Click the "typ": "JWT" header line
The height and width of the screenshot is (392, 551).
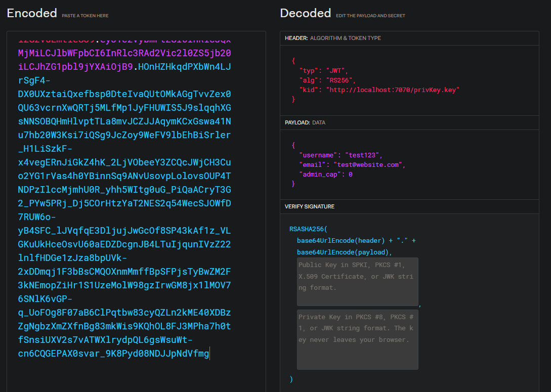(323, 70)
